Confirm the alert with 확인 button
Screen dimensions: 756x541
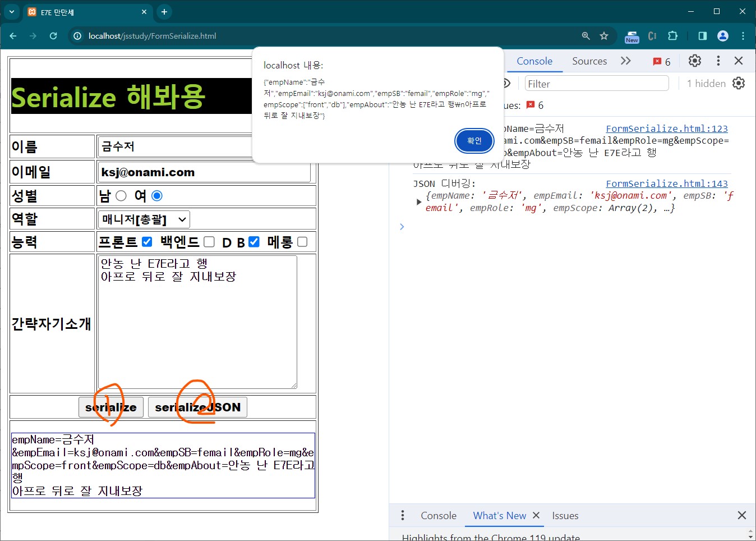[474, 141]
